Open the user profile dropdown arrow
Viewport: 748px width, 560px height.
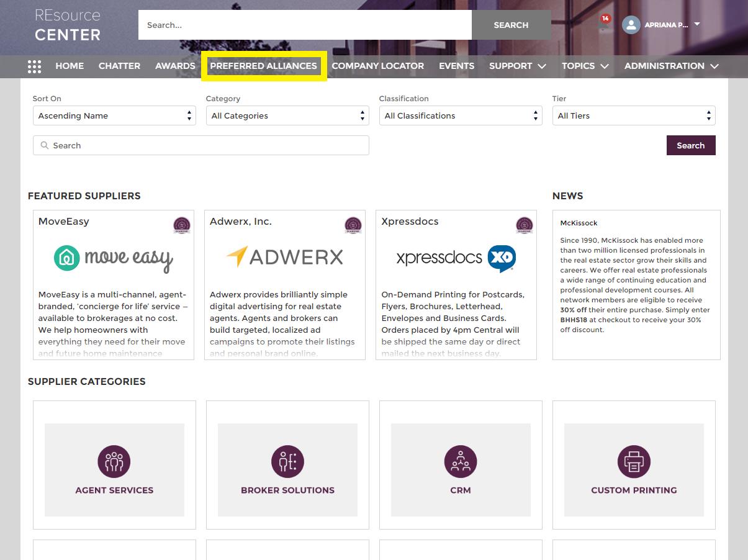pyautogui.click(x=697, y=24)
